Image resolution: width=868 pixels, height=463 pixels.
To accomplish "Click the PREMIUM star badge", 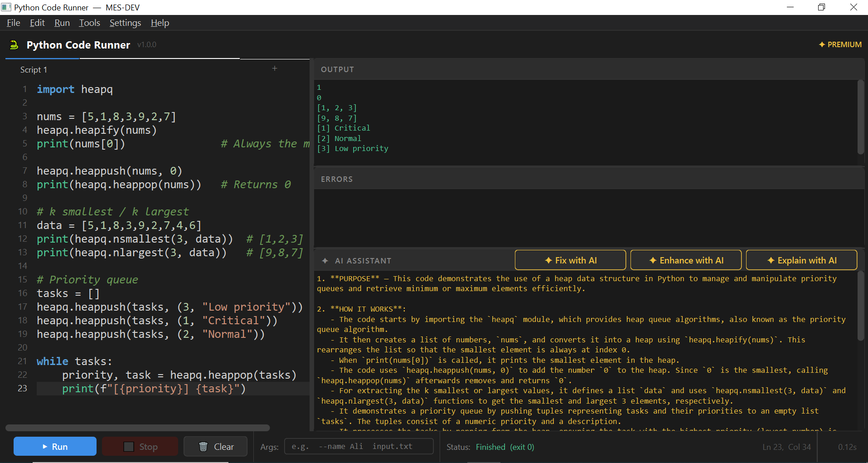I will [x=840, y=44].
